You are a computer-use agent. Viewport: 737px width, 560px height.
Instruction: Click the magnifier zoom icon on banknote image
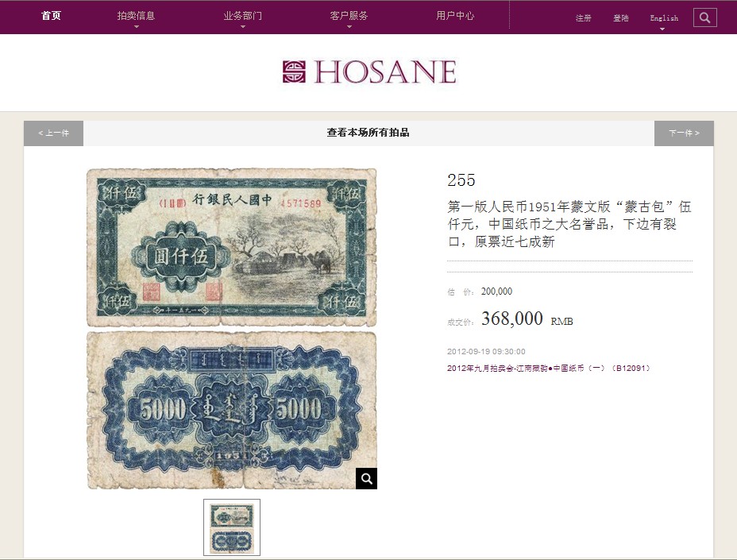click(366, 478)
